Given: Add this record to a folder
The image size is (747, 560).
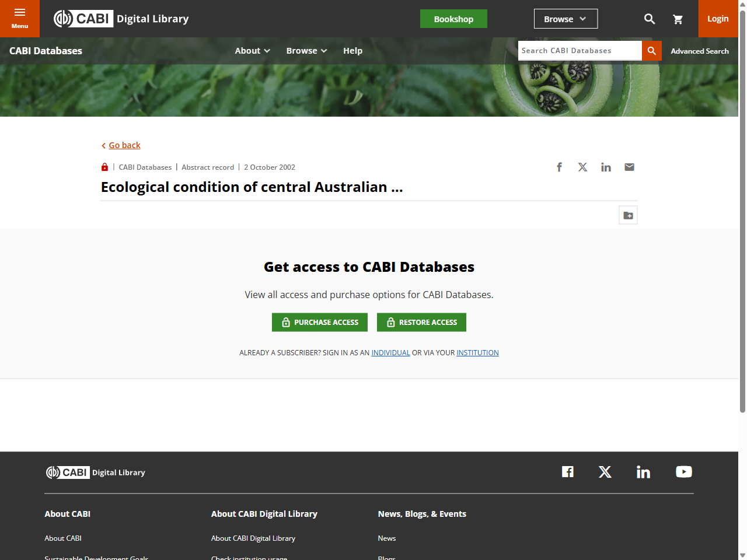Looking at the screenshot, I should pyautogui.click(x=628, y=215).
